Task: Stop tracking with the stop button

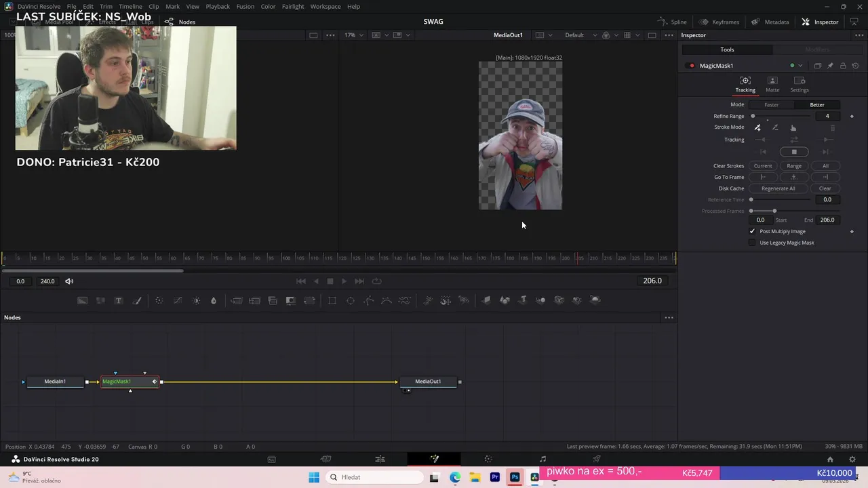Action: coord(794,152)
